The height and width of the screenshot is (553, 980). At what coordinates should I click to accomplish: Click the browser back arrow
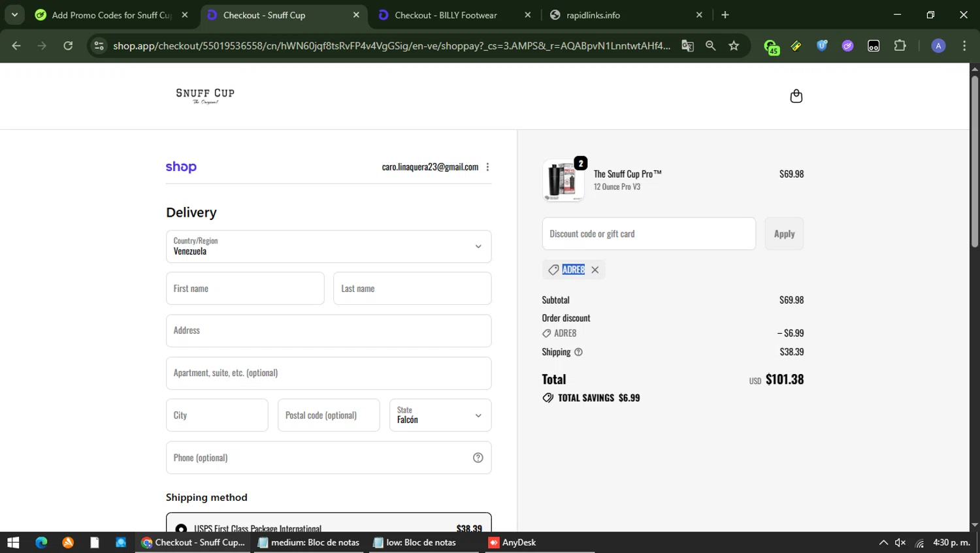(x=16, y=46)
